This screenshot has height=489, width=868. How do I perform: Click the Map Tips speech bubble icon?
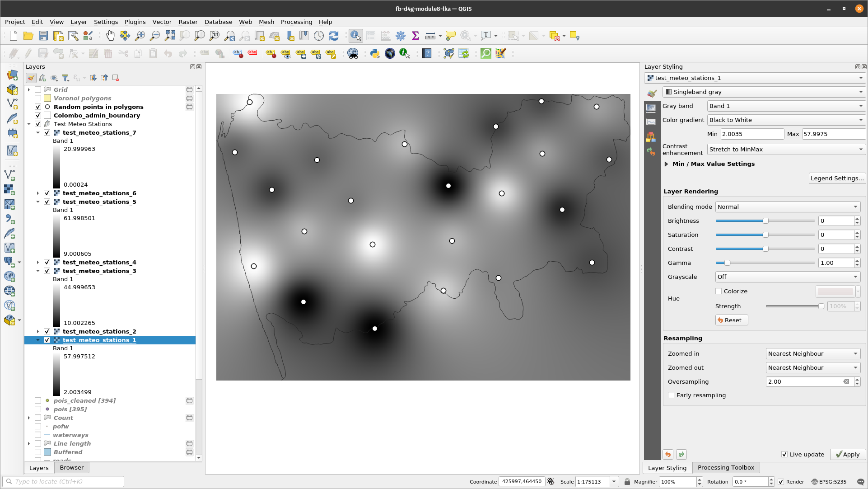[451, 36]
